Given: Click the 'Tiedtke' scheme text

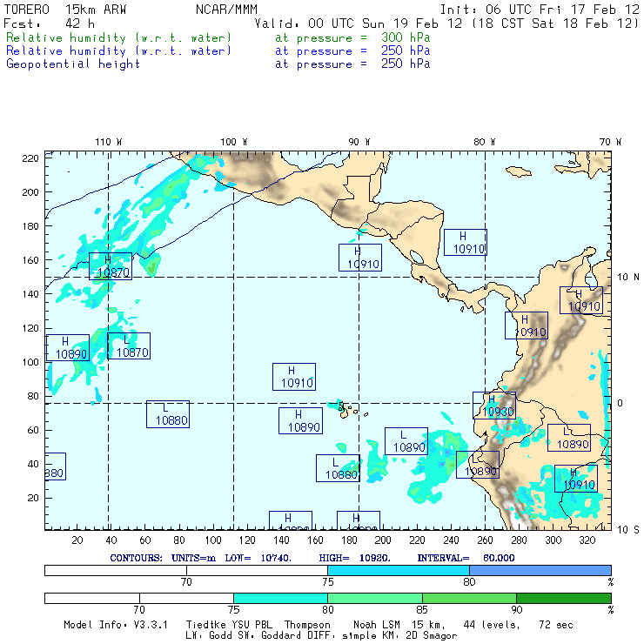Looking at the screenshot, I should [206, 625].
